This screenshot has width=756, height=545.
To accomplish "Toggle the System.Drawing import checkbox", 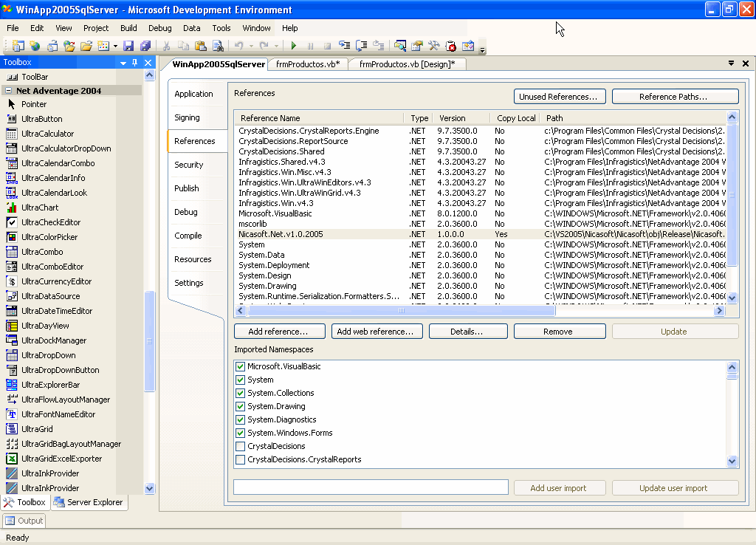I will [240, 406].
